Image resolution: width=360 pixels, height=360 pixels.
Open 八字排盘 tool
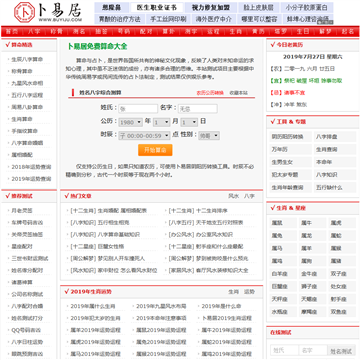(x=335, y=137)
